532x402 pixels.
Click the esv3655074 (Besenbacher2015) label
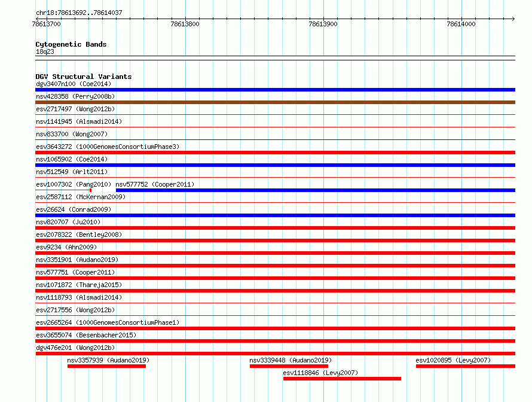pyautogui.click(x=86, y=335)
